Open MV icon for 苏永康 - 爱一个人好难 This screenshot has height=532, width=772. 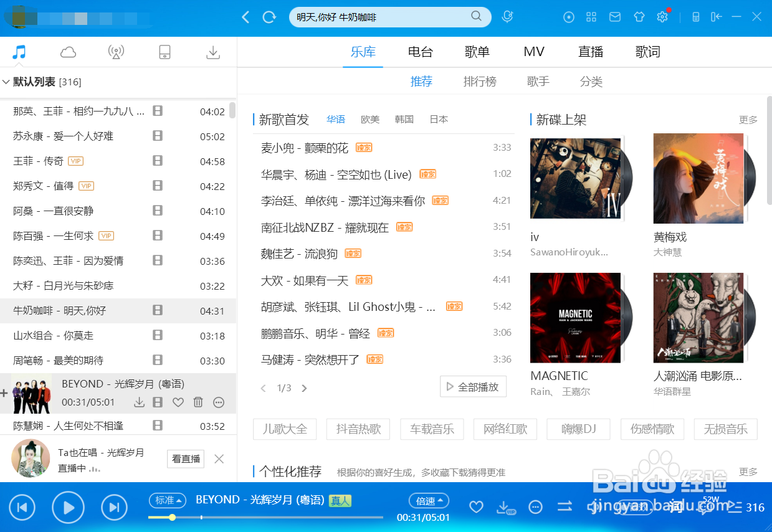pyautogui.click(x=158, y=136)
